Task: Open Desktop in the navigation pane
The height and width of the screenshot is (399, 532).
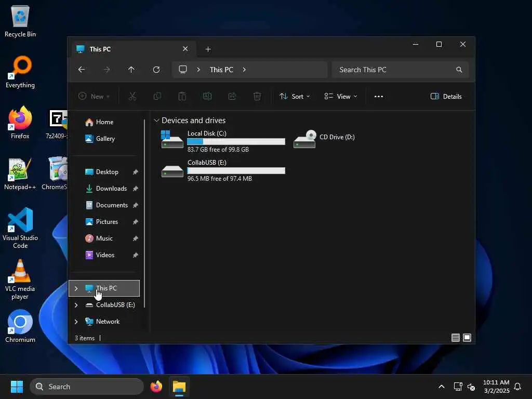Action: (x=107, y=172)
